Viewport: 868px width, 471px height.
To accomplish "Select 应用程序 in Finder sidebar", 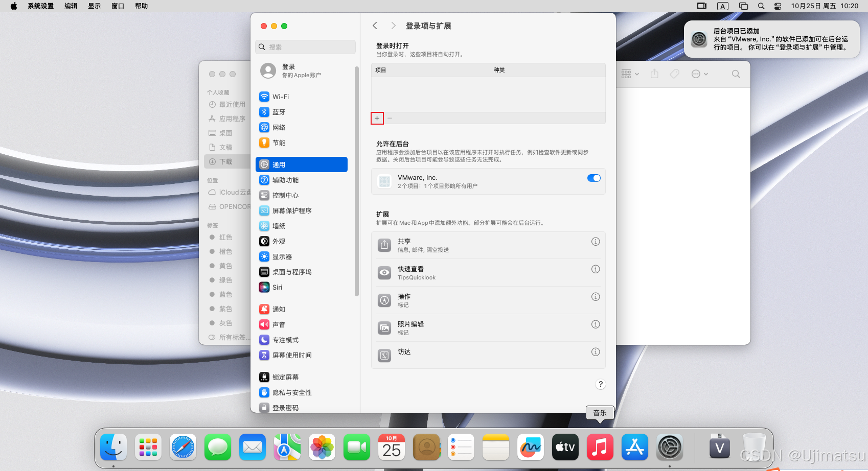I will [227, 119].
